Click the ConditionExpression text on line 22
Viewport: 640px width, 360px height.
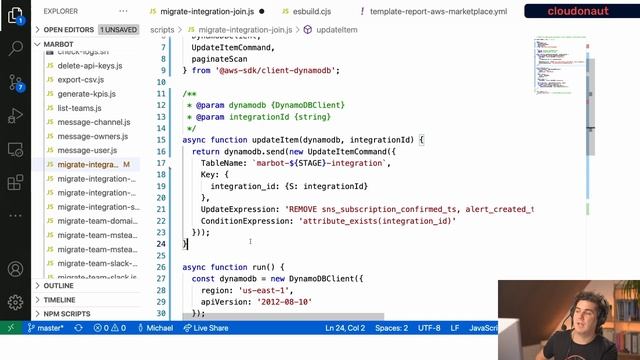tap(247, 221)
